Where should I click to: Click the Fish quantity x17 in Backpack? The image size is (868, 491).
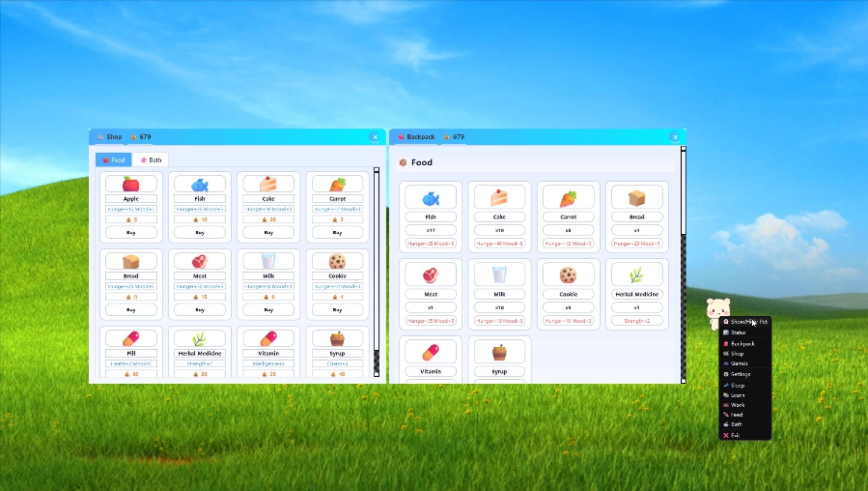[x=431, y=230]
